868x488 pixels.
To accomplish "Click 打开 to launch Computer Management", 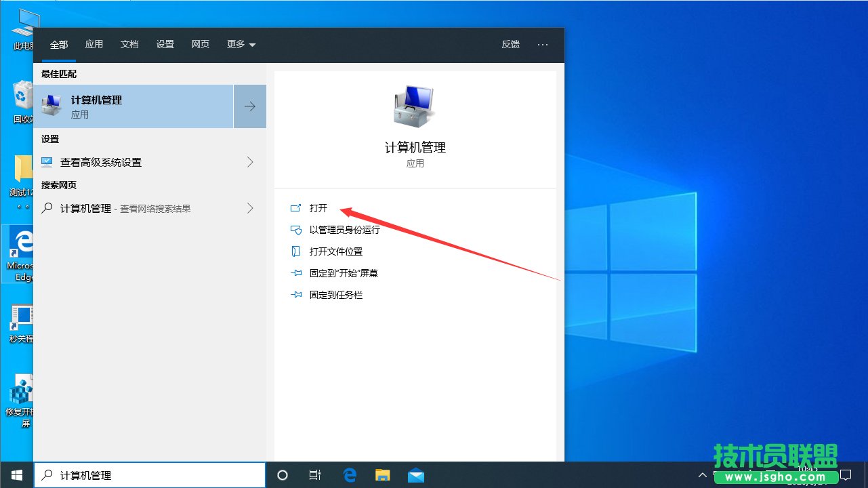I will tap(318, 208).
